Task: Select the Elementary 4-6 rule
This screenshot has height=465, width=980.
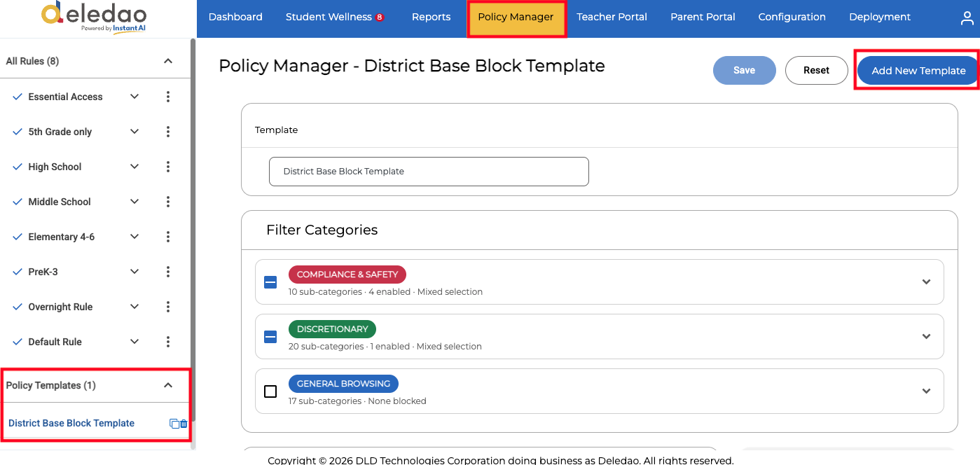Action: click(x=61, y=237)
